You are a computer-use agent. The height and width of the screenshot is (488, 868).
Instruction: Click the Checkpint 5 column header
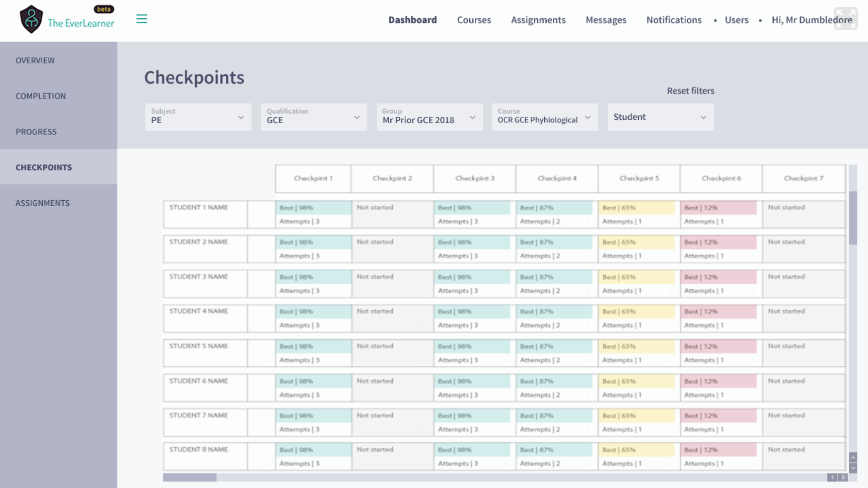pos(639,178)
